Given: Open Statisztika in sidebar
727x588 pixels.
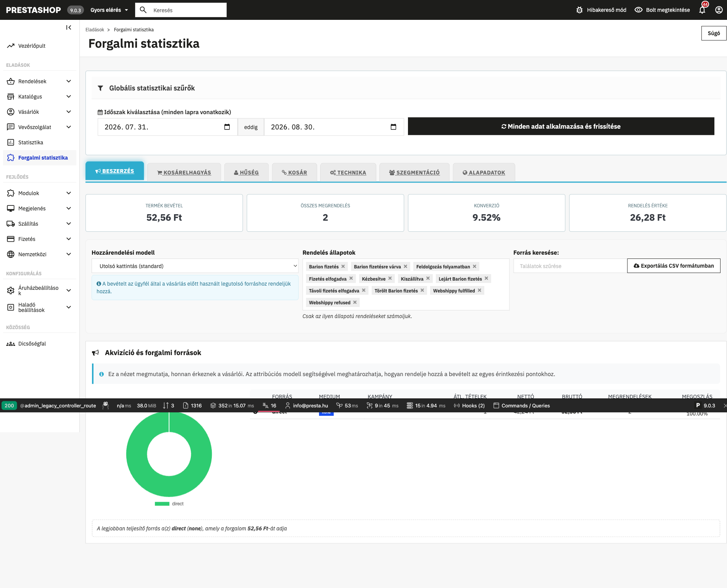Looking at the screenshot, I should pyautogui.click(x=40, y=142).
